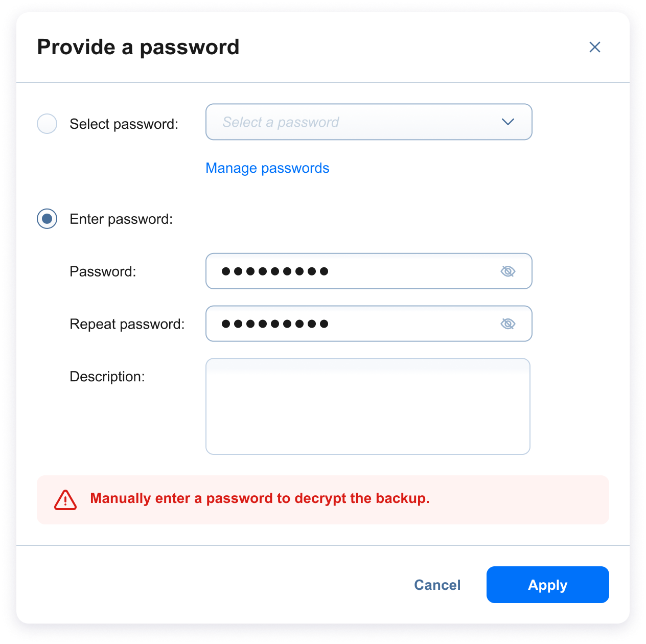646x644 pixels.
Task: Reveal the Repeat password with eye icon
Action: click(x=507, y=324)
